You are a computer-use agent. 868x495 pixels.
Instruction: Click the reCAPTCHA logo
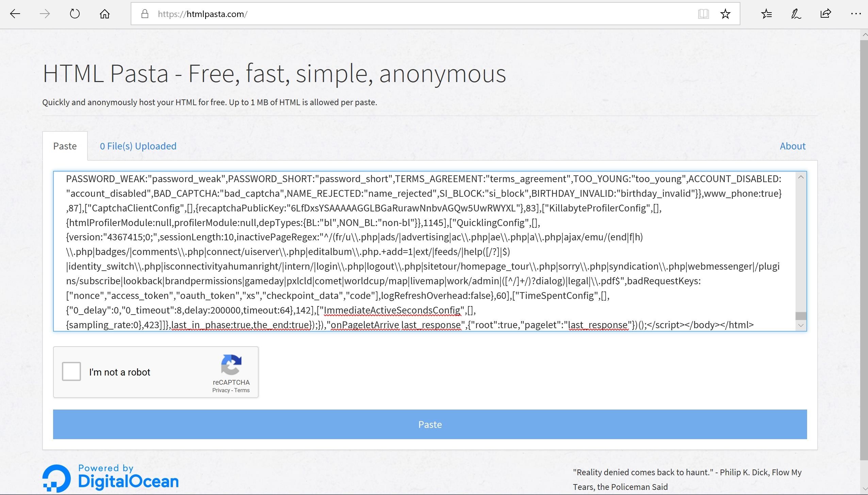point(231,365)
